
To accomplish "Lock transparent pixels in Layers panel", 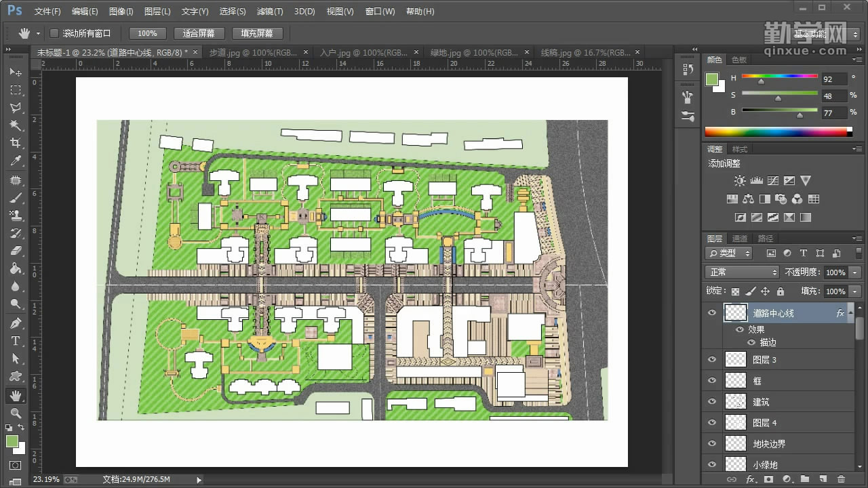I will 735,291.
